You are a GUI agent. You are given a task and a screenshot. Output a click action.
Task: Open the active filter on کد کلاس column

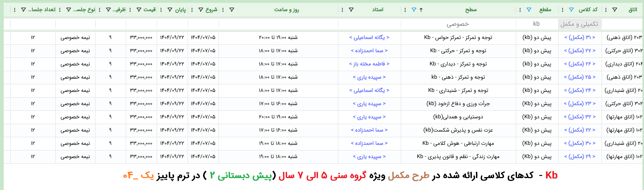click(x=571, y=10)
